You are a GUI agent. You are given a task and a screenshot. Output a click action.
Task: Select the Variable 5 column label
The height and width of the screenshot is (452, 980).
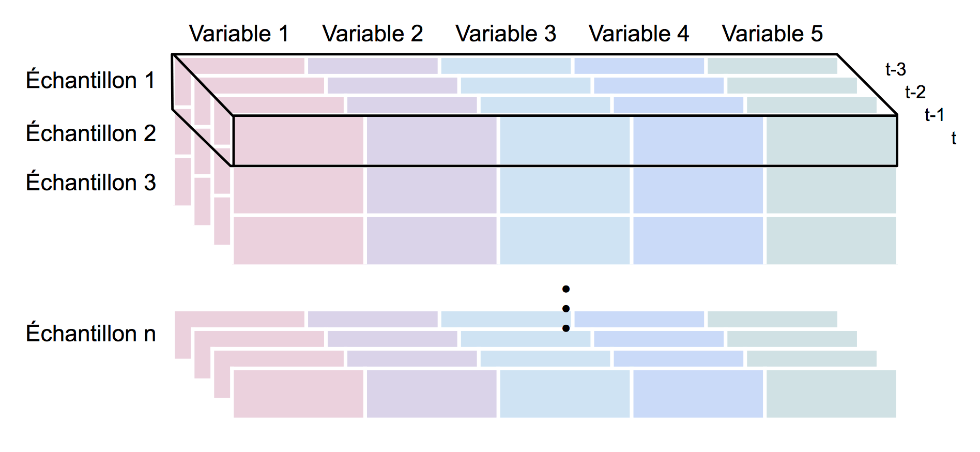coord(772,34)
